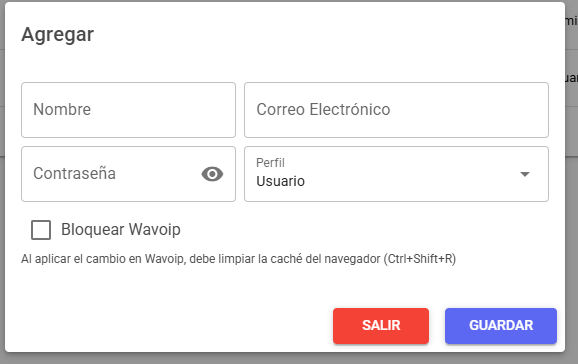578x364 pixels.
Task: Focus the Correo Electrónico field
Action: [396, 110]
